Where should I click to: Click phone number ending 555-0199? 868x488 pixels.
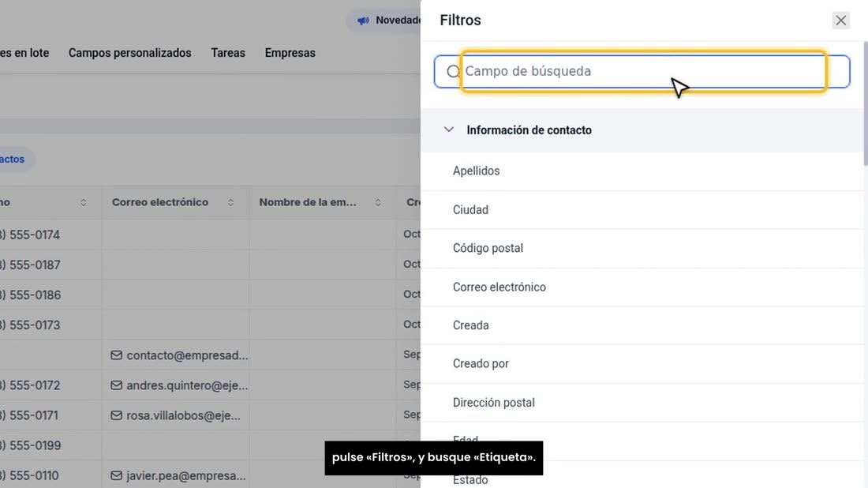click(x=31, y=445)
